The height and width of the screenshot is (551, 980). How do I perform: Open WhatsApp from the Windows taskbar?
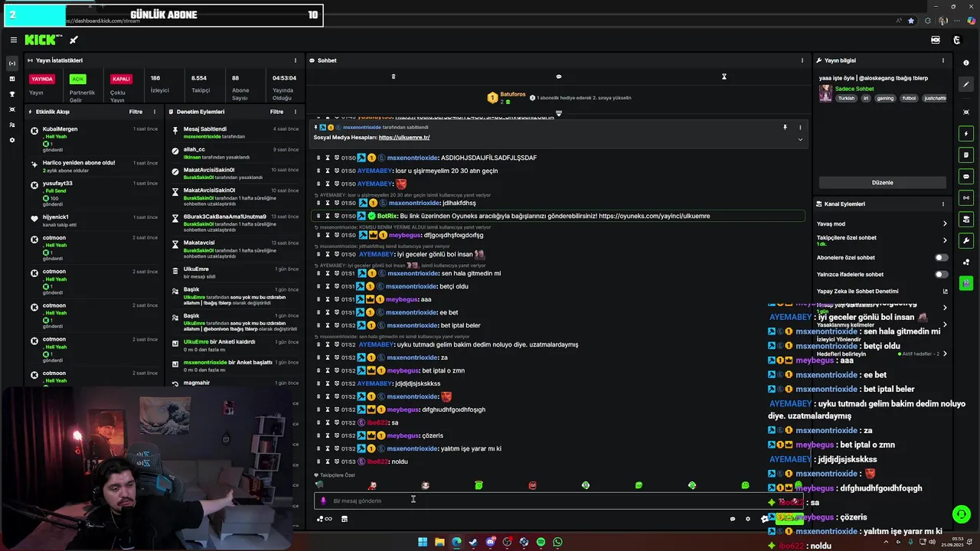[557, 542]
